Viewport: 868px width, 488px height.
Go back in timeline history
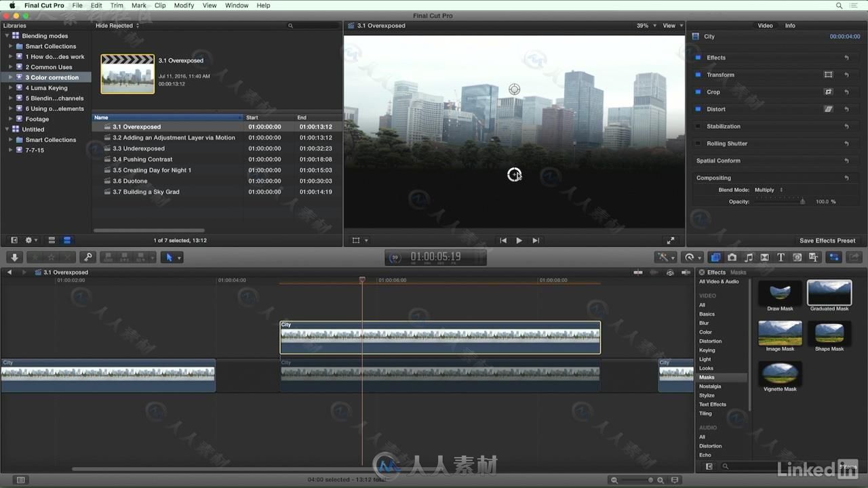coord(9,272)
